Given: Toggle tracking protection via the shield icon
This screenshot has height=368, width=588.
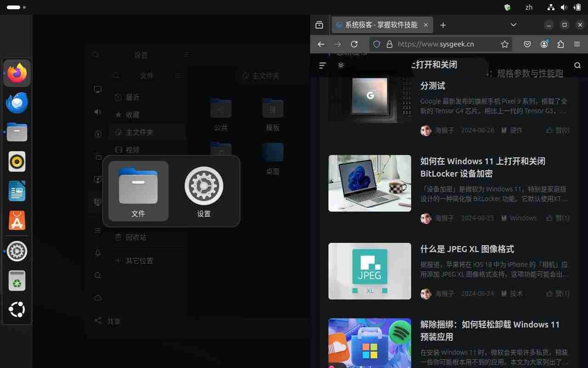Looking at the screenshot, I should (x=377, y=44).
